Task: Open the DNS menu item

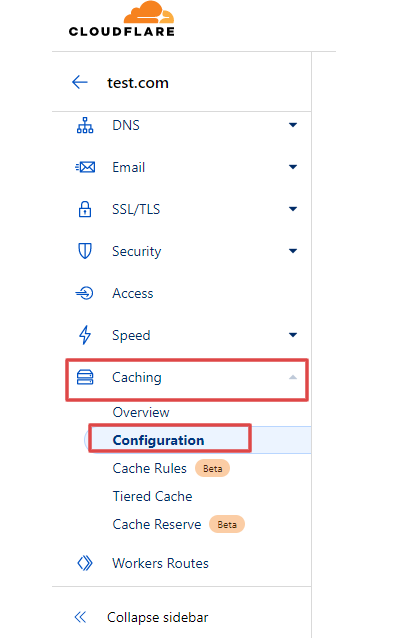Action: [126, 125]
